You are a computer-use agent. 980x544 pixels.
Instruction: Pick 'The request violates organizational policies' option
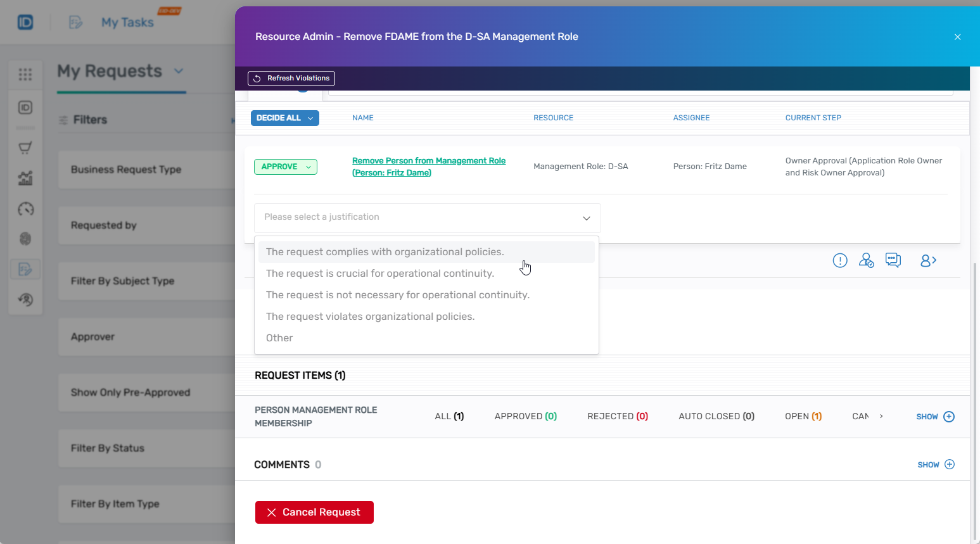click(x=370, y=317)
